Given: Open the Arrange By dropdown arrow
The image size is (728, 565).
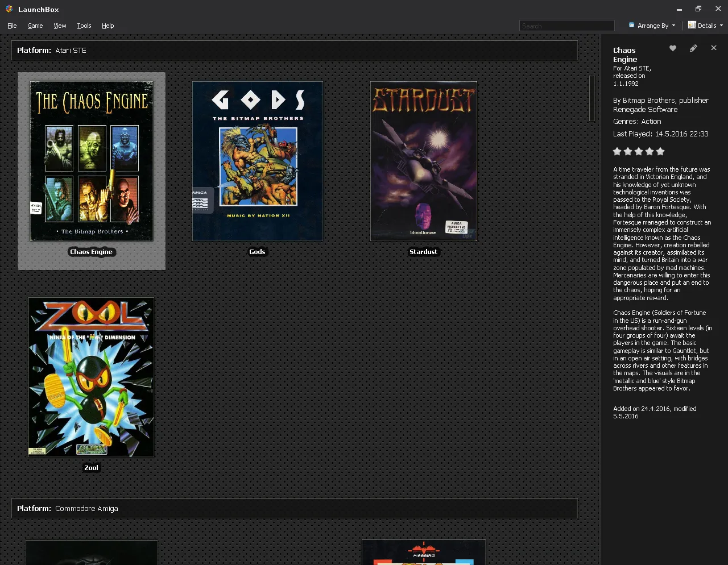Looking at the screenshot, I should pos(674,26).
